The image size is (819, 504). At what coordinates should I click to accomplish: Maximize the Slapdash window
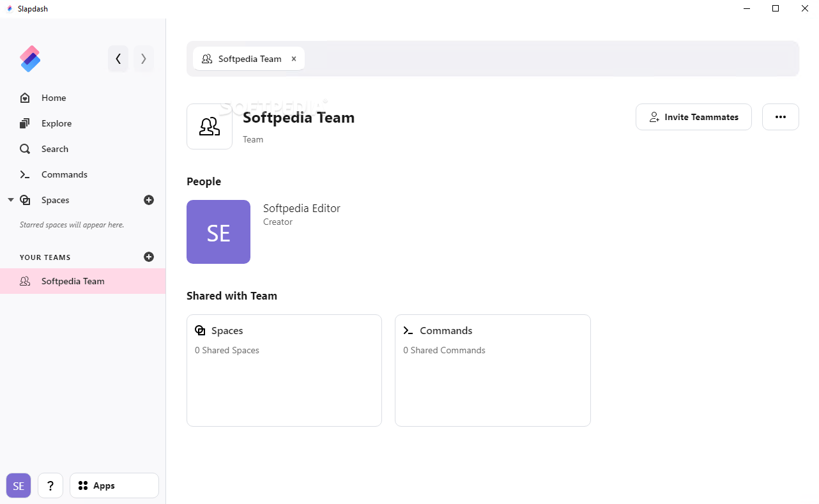776,8
